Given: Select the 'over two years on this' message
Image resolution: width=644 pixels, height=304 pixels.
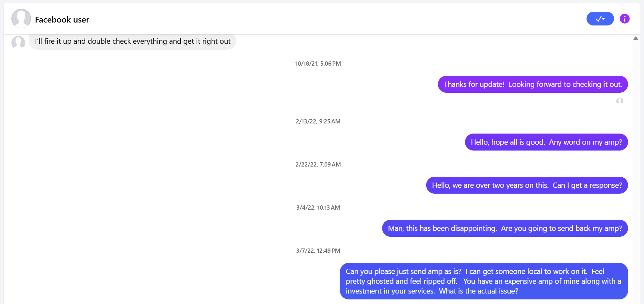Looking at the screenshot, I should pos(526,185).
